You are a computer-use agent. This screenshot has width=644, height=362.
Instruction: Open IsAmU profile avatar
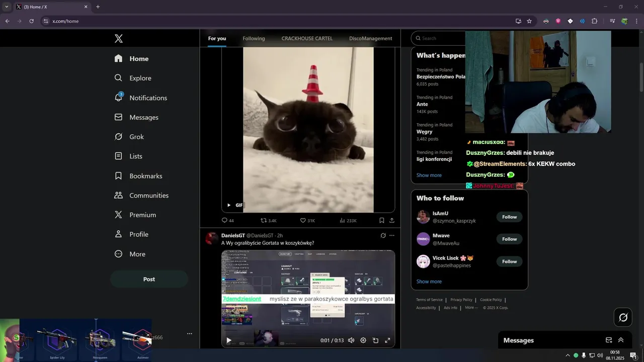(423, 217)
